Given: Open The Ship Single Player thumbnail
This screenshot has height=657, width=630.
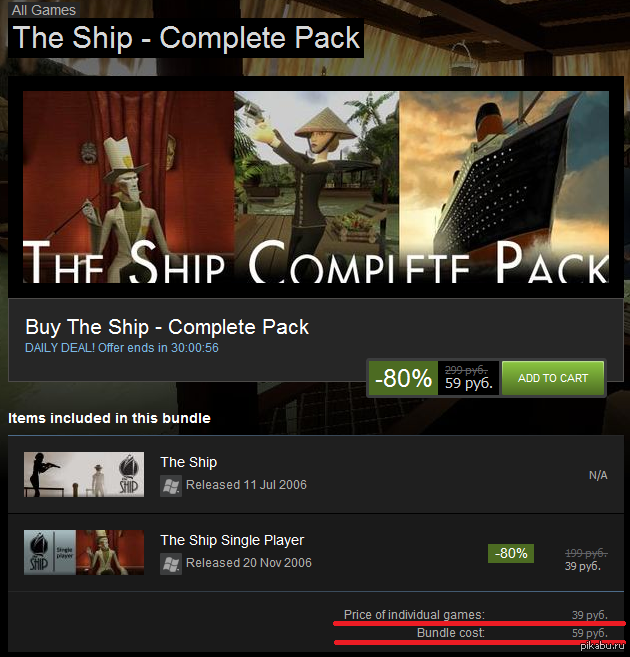Looking at the screenshot, I should [x=84, y=552].
